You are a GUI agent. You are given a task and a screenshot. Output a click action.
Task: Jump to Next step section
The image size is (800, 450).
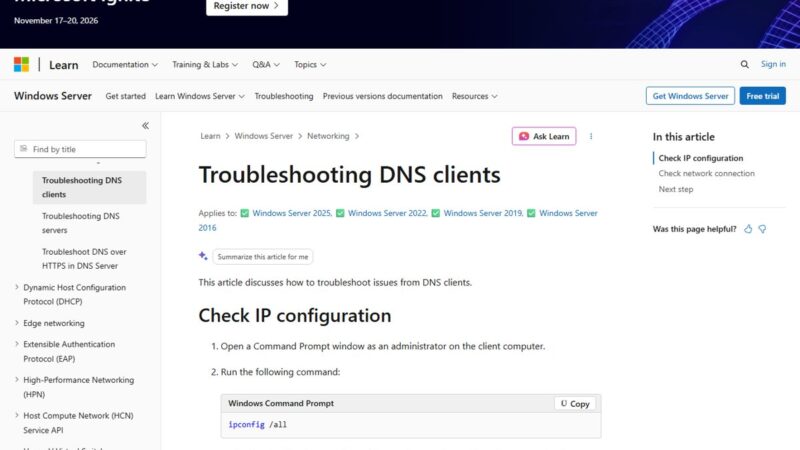coord(676,189)
